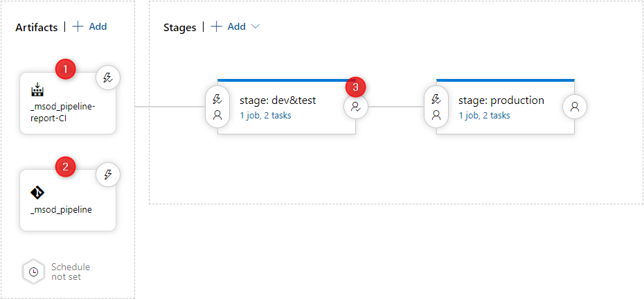Open pre-deployment conditions for dev&test stage
Viewport: 644px width, 300px height.
click(x=217, y=107)
